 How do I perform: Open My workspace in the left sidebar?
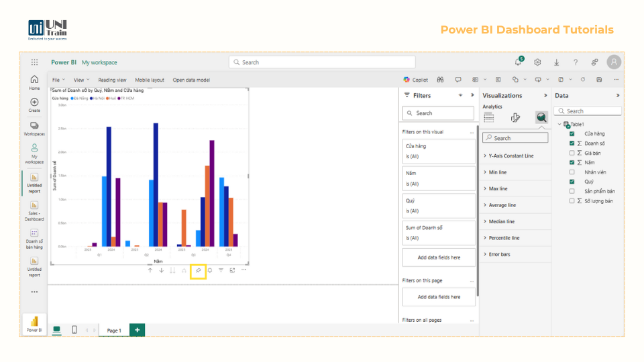tap(34, 154)
